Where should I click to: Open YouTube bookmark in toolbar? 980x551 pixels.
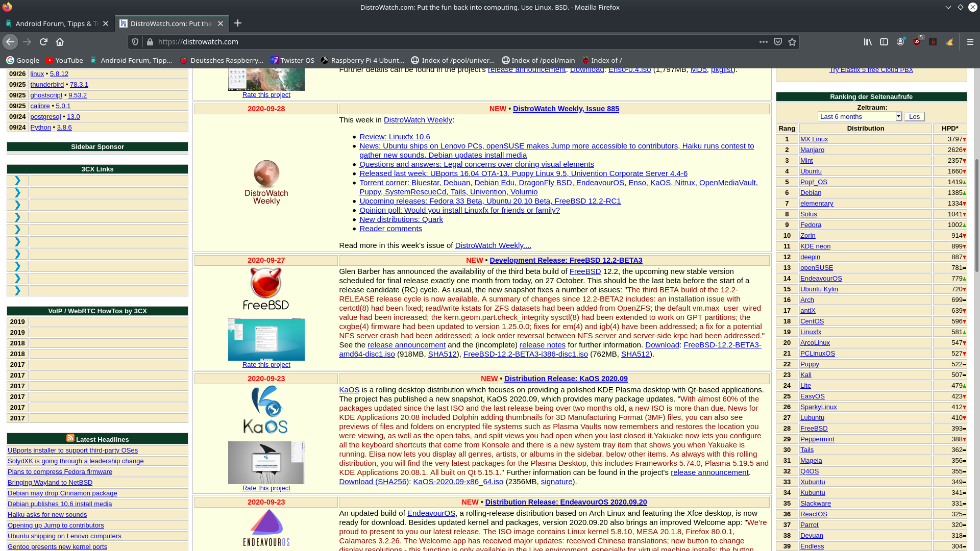[64, 60]
